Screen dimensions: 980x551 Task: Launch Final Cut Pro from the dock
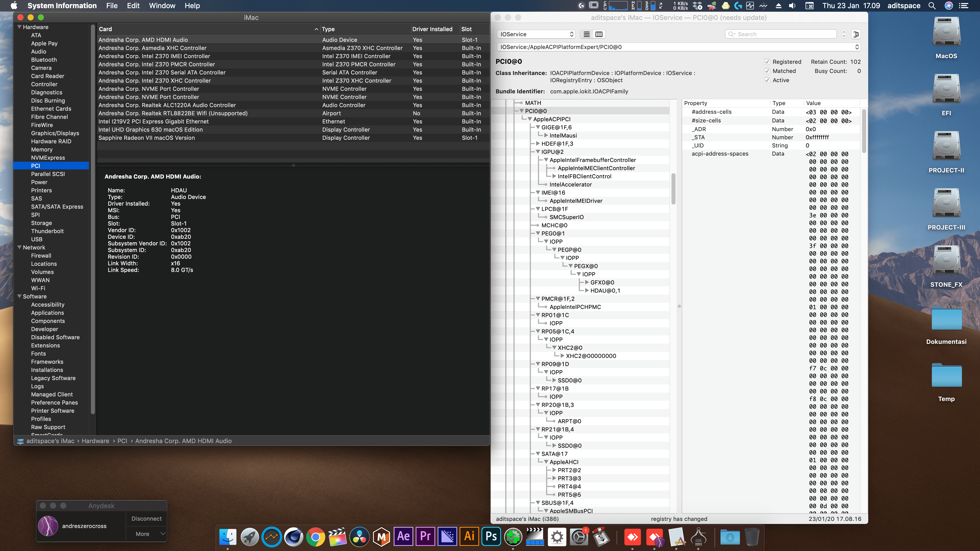tap(338, 536)
